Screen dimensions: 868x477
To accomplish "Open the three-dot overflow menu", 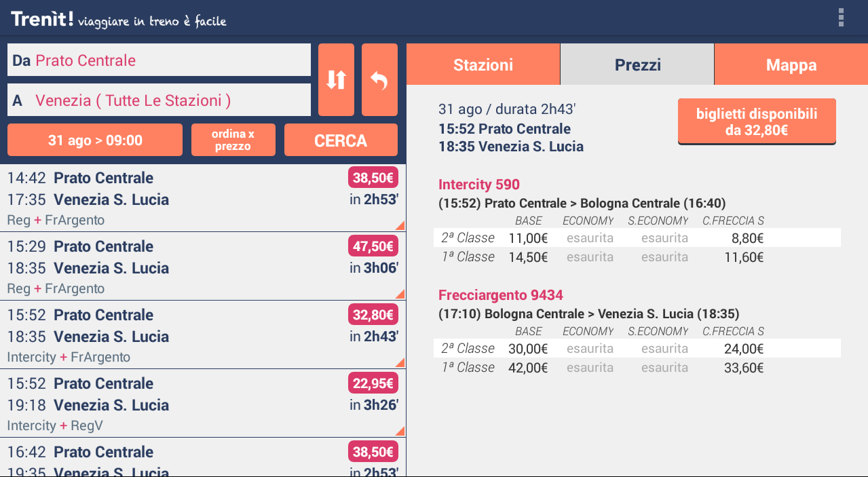I will point(841,18).
